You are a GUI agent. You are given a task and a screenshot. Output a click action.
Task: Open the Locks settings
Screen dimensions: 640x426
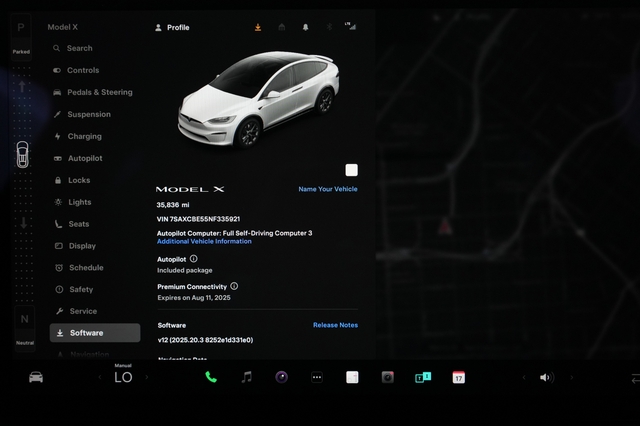72,180
